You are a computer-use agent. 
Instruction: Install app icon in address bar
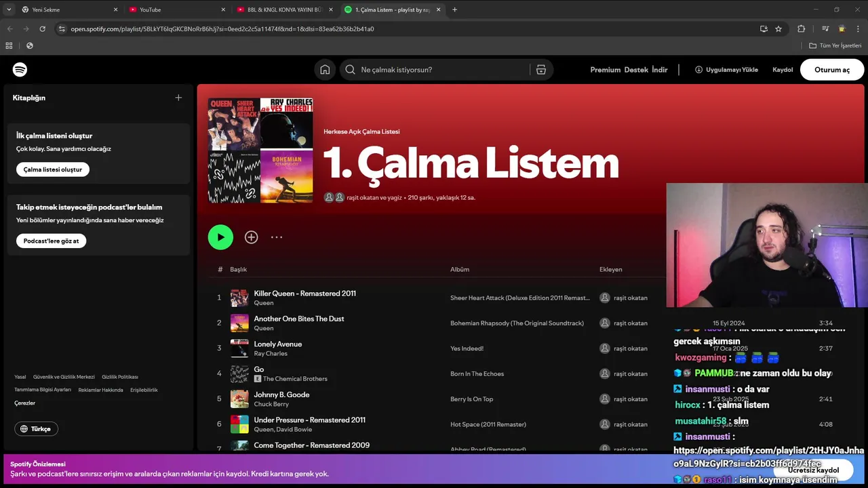(764, 29)
